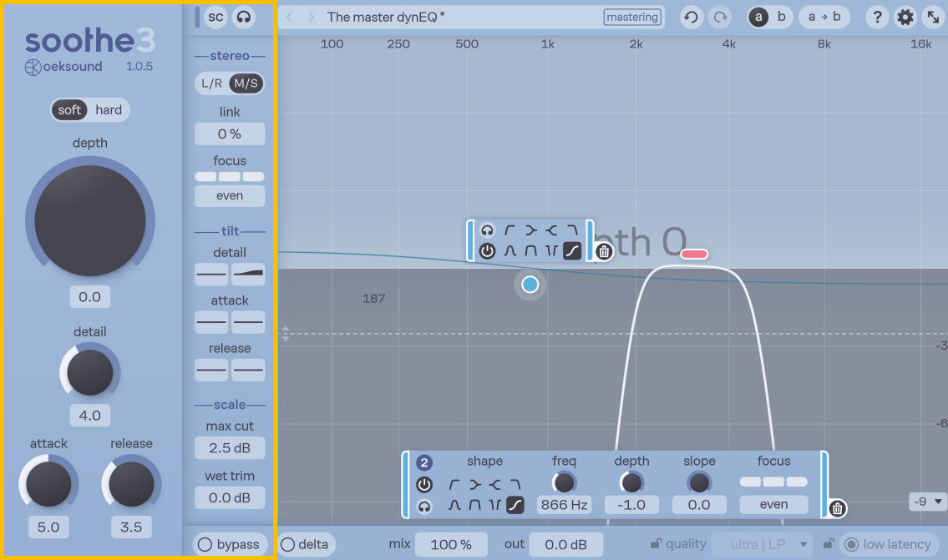Select high shelf shape in band 2 panel
Screen dimensions: 948x560
coord(494,485)
